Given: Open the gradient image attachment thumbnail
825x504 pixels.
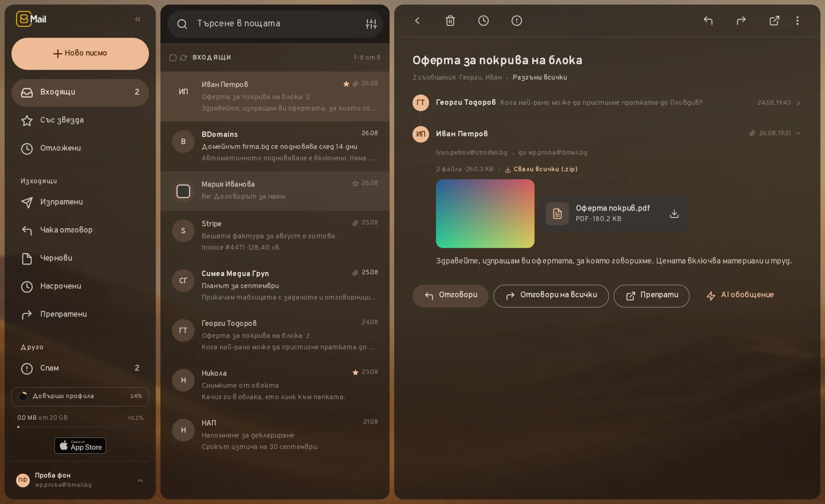Looking at the screenshot, I should click(485, 214).
